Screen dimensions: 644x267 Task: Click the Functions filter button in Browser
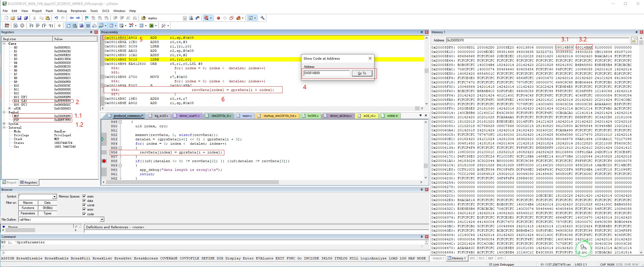[28, 208]
